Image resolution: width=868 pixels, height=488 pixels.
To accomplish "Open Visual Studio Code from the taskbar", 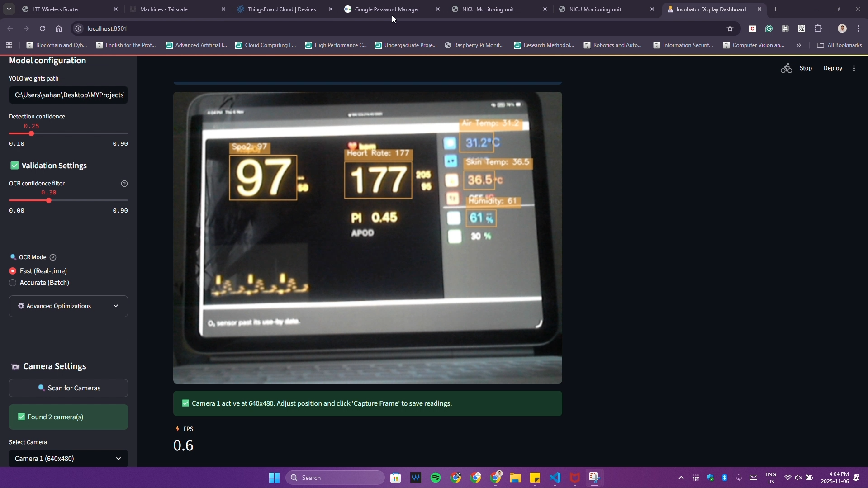I will click(x=555, y=478).
